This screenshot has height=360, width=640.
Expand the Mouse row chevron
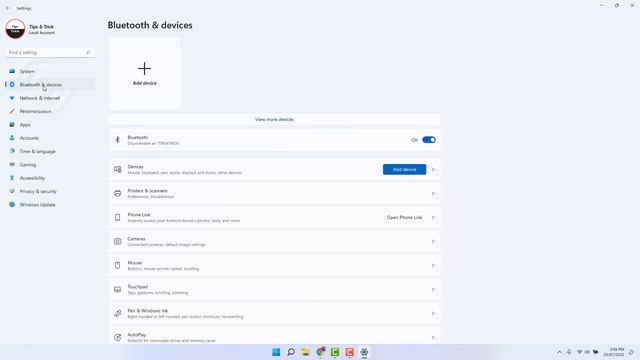click(433, 265)
